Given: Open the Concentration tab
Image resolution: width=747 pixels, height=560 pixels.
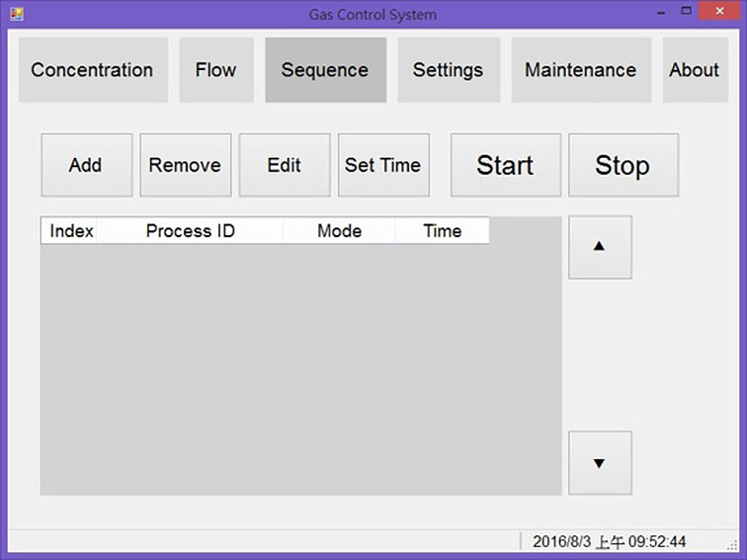Looking at the screenshot, I should pos(92,70).
